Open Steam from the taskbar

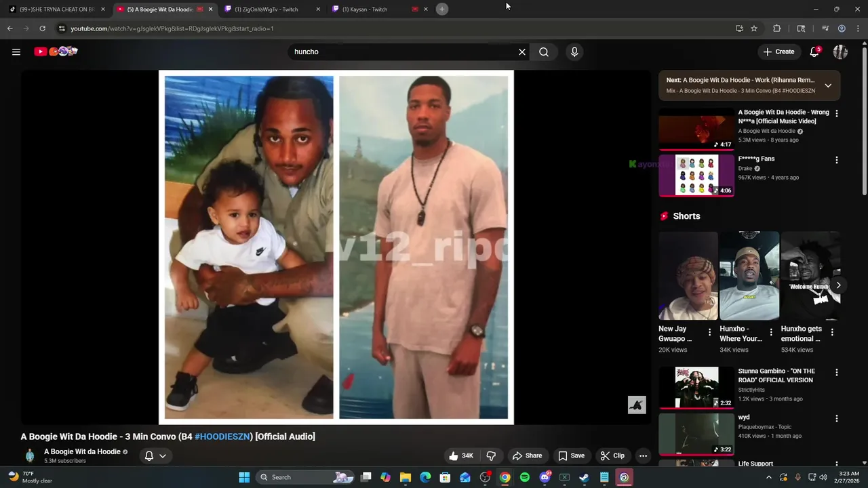point(584,477)
